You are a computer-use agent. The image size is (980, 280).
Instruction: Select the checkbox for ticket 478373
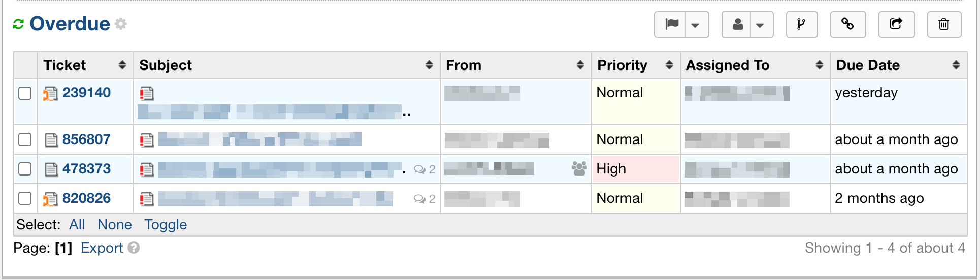(x=25, y=169)
